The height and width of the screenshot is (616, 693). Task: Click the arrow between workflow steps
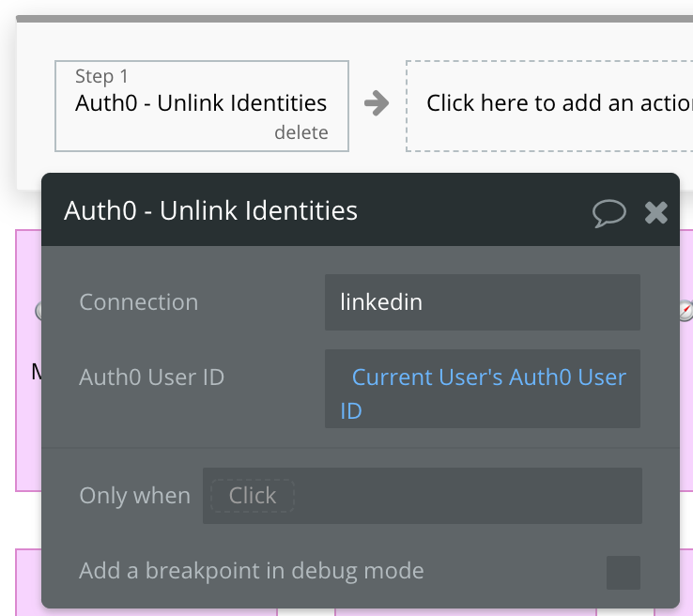[377, 103]
